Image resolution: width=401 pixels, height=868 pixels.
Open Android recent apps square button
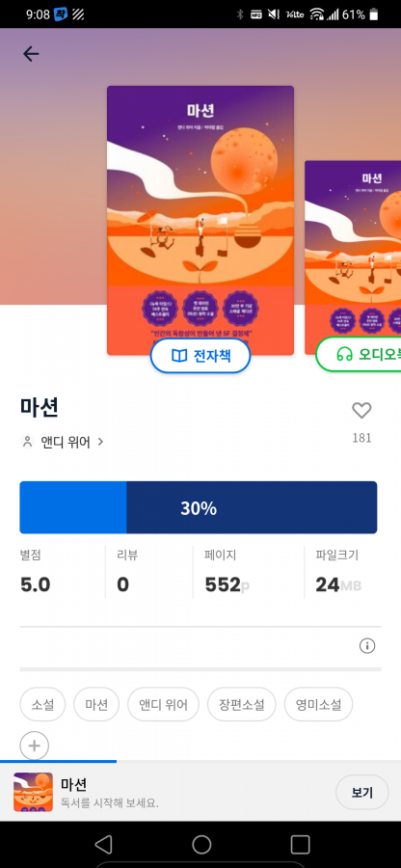coord(300,844)
